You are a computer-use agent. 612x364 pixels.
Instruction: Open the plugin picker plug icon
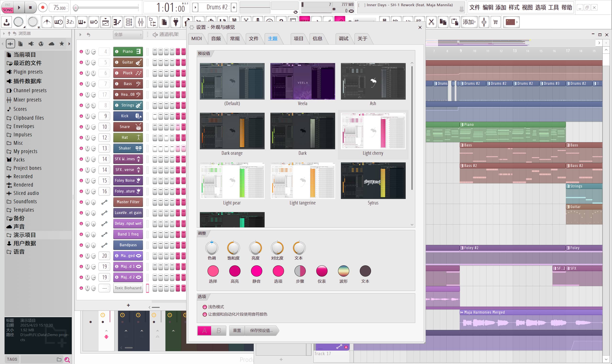[x=175, y=22]
